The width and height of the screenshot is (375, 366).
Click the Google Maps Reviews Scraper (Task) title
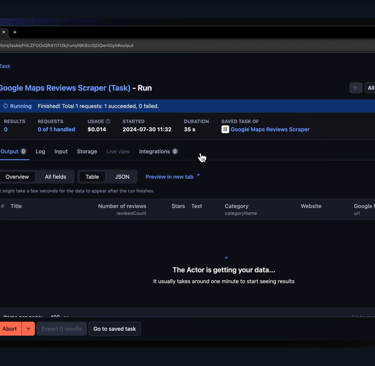click(65, 88)
